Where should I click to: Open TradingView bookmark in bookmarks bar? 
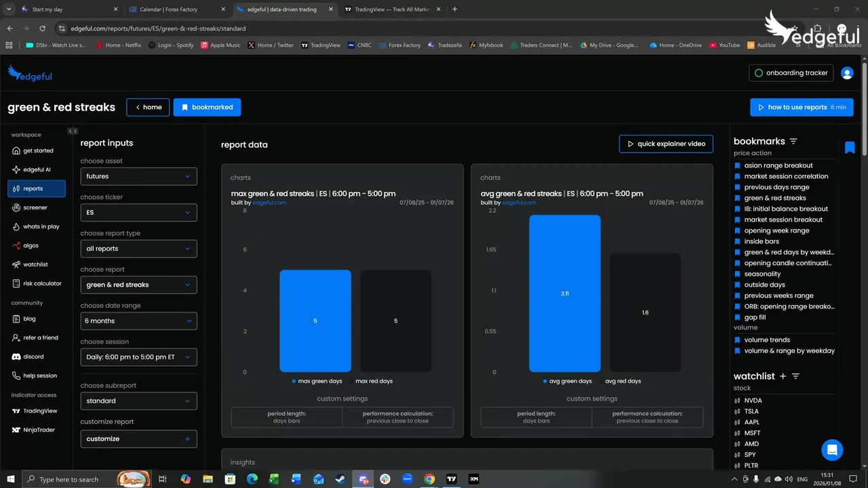tap(321, 45)
